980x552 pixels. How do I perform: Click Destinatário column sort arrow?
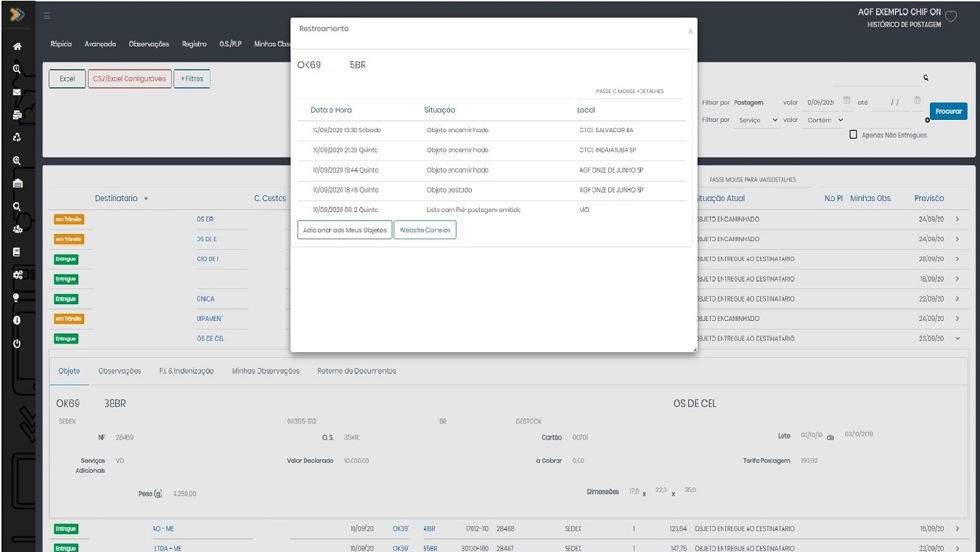point(146,199)
